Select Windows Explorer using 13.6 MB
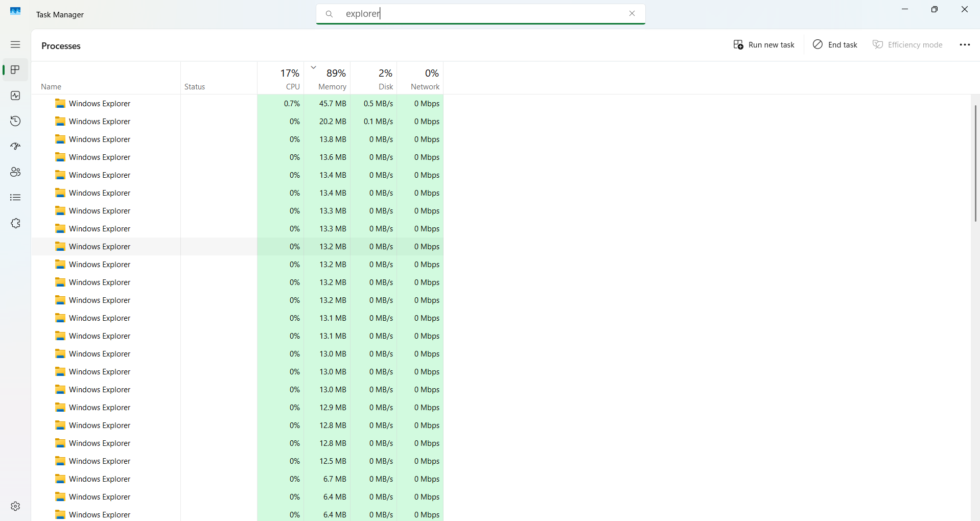This screenshot has width=980, height=521. point(238,157)
